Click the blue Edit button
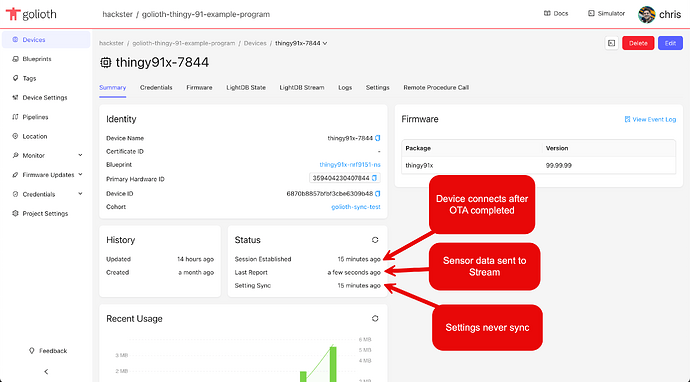The height and width of the screenshot is (382, 690). point(670,43)
